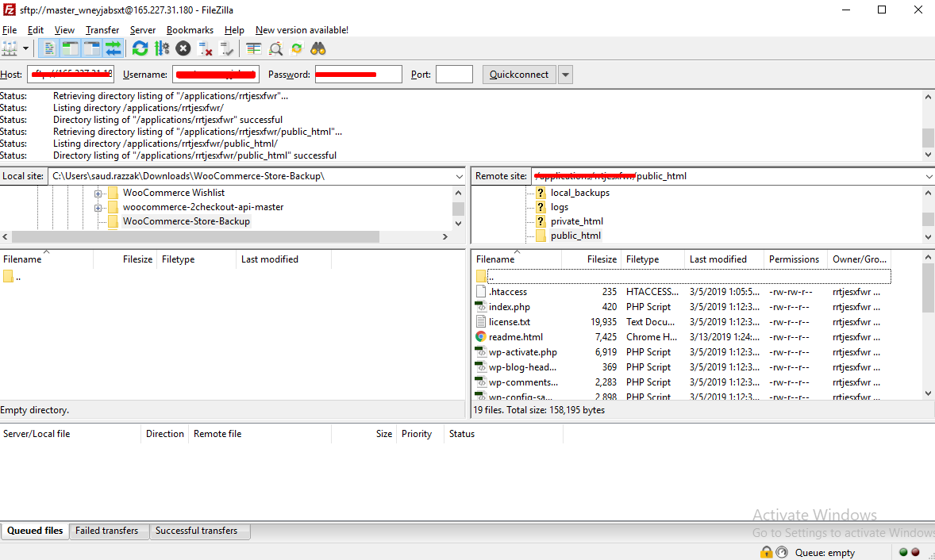Click the public_html folder icon in remote tree

point(541,236)
